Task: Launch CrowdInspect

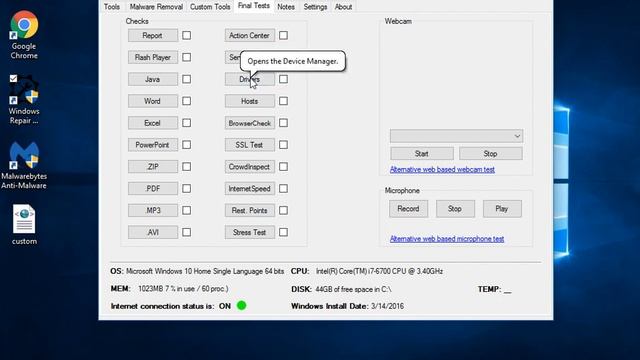Action: coord(249,167)
